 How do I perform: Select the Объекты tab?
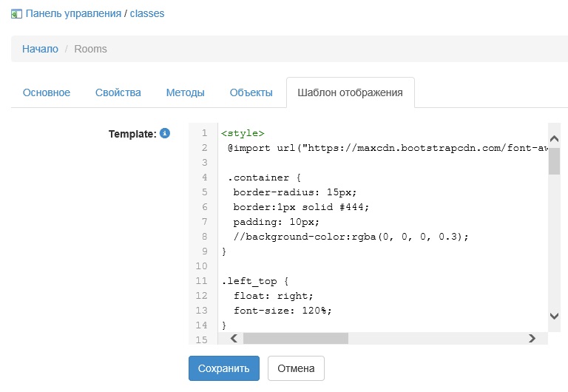click(251, 92)
